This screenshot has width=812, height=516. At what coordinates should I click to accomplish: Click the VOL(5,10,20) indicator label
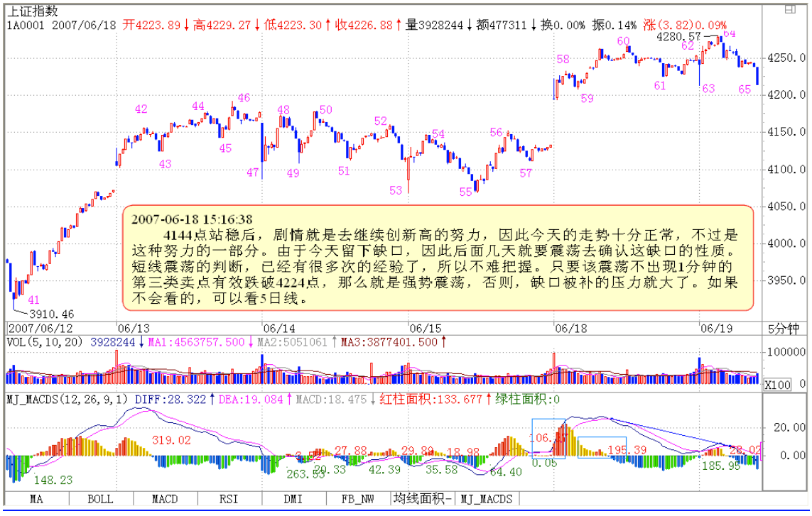[45, 342]
